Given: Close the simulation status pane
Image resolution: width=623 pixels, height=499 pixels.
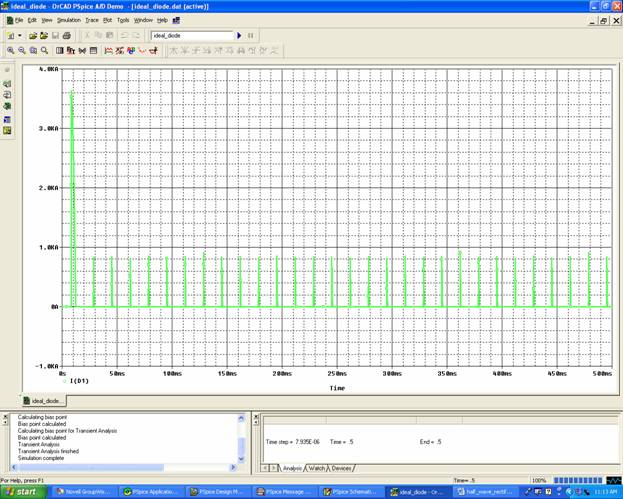Looking at the screenshot, I should (x=256, y=417).
